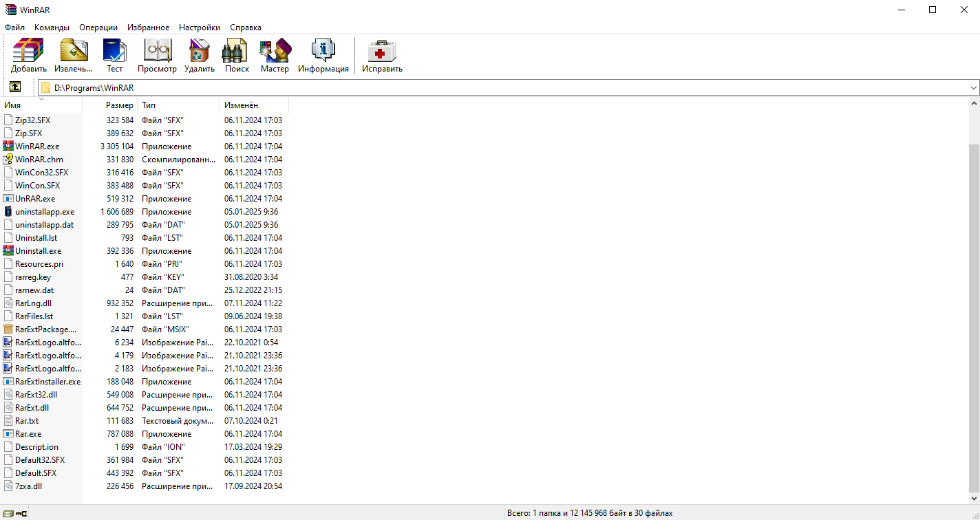Click the UnRAR.exe file icon

click(8, 199)
